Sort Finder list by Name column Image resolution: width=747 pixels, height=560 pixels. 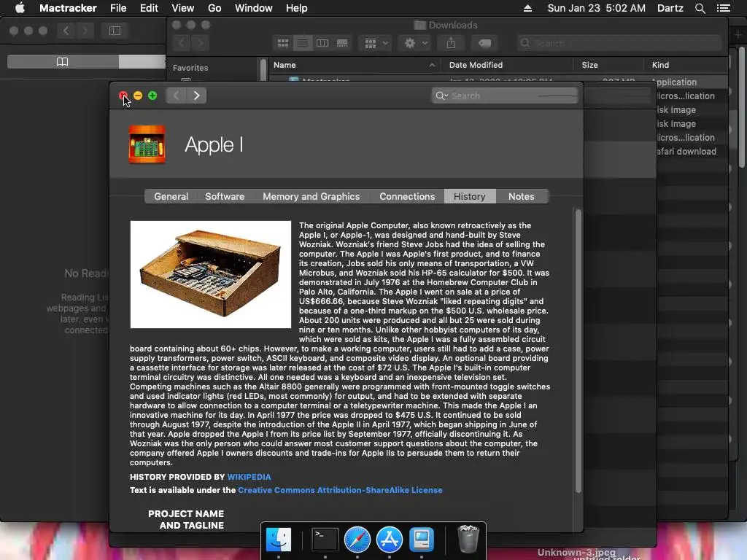click(x=355, y=65)
